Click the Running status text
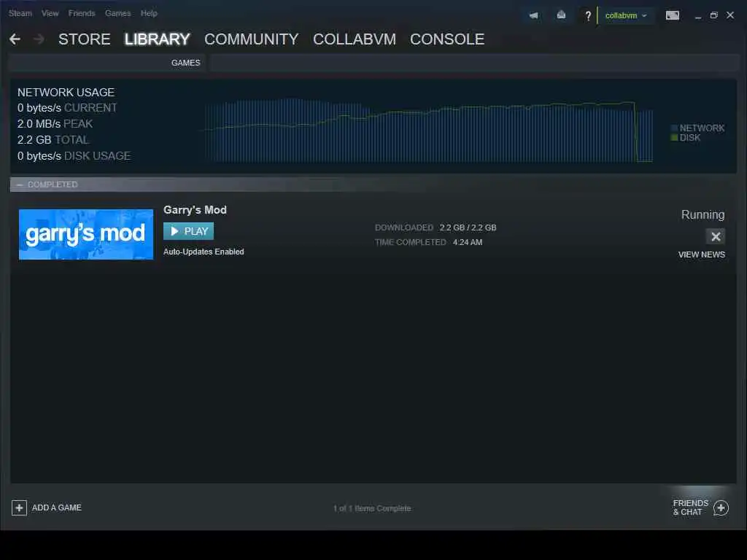Image resolution: width=747 pixels, height=560 pixels. pos(703,215)
